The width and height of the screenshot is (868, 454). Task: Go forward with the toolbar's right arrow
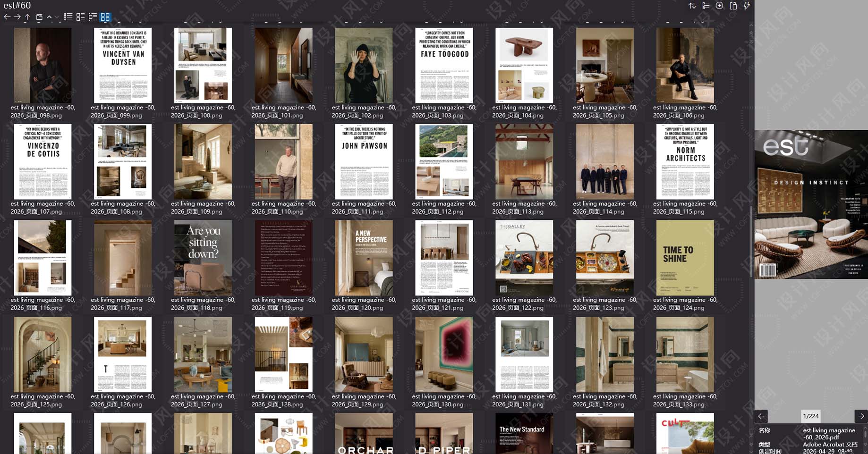point(17,17)
